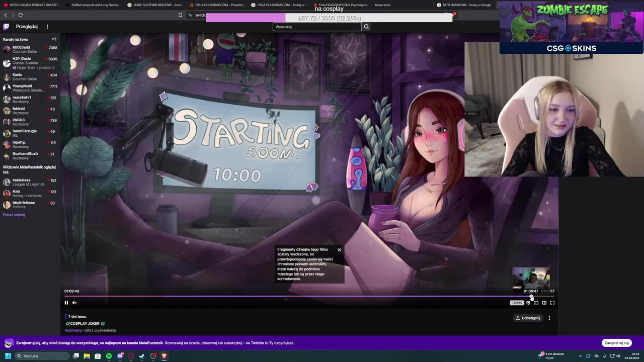
Task: Open Spotify from the taskbar
Action: coord(109,356)
